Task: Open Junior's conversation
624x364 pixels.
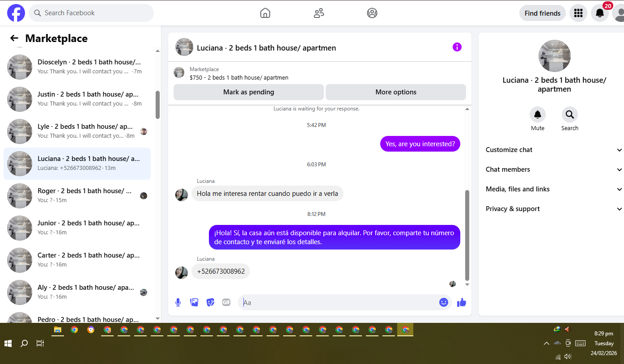Action: click(x=77, y=228)
